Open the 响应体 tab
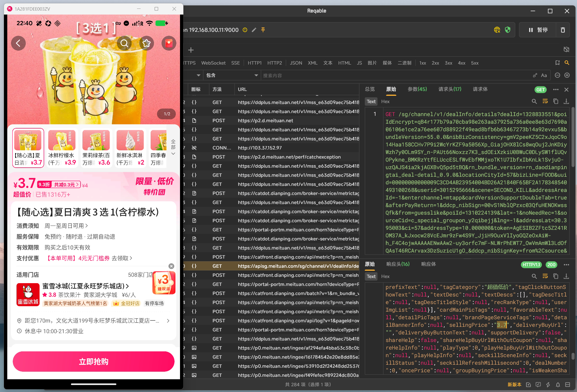The image size is (577, 392). tap(429, 264)
